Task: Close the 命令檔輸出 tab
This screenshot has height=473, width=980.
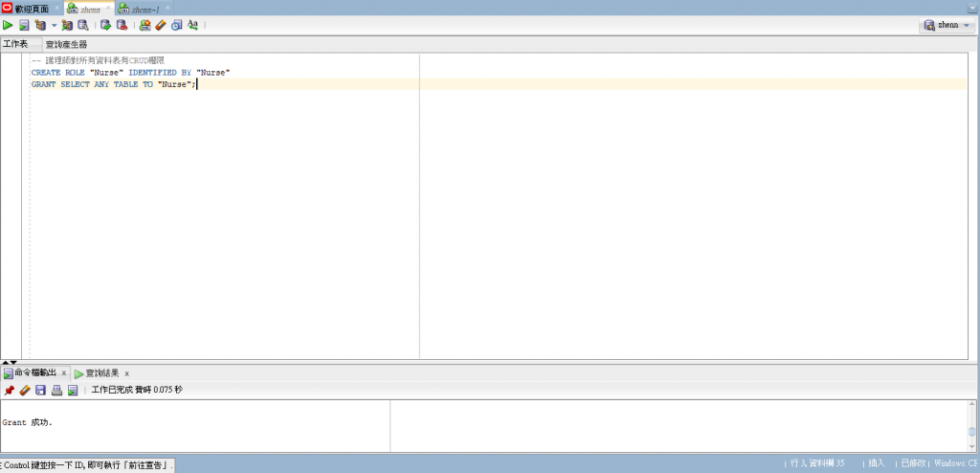Action: click(x=64, y=372)
